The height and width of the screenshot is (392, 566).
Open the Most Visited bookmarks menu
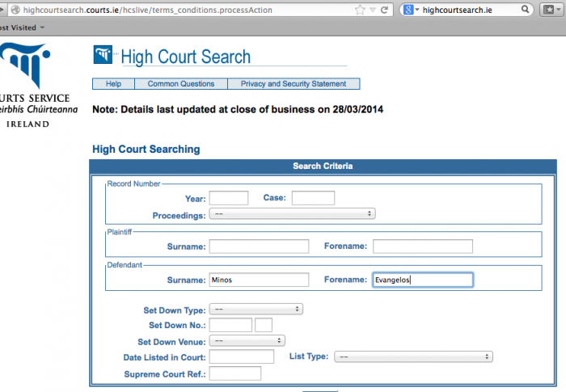tap(22, 27)
